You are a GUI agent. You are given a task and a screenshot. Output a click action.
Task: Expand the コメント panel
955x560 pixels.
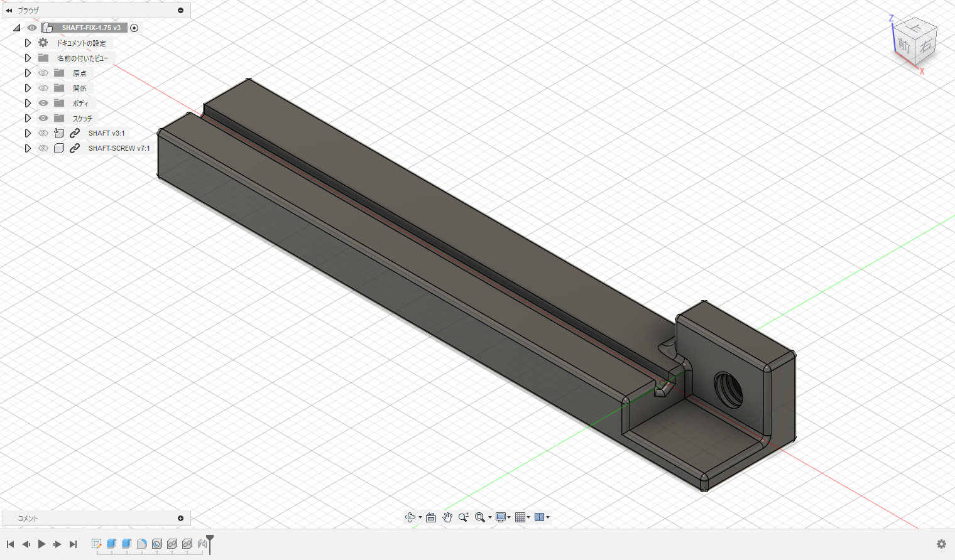coord(180,518)
